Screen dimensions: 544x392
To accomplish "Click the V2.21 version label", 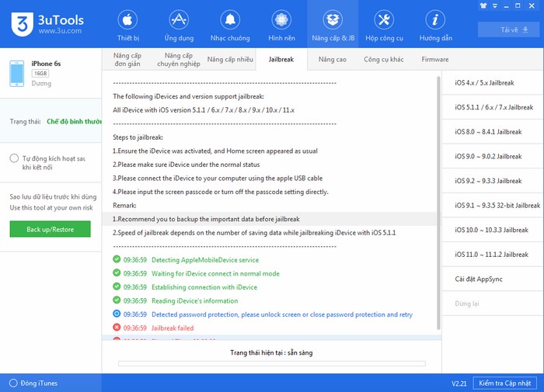I will coord(459,383).
